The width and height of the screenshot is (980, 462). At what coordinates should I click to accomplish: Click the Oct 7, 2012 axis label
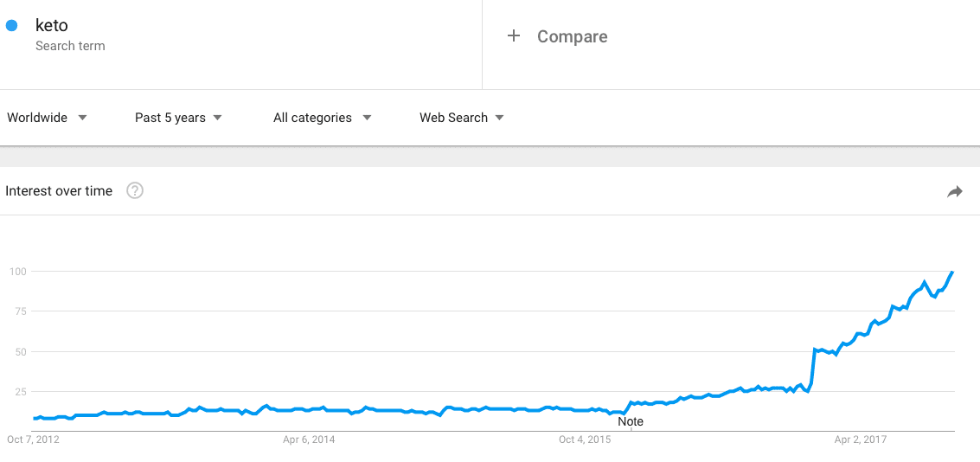(x=33, y=440)
